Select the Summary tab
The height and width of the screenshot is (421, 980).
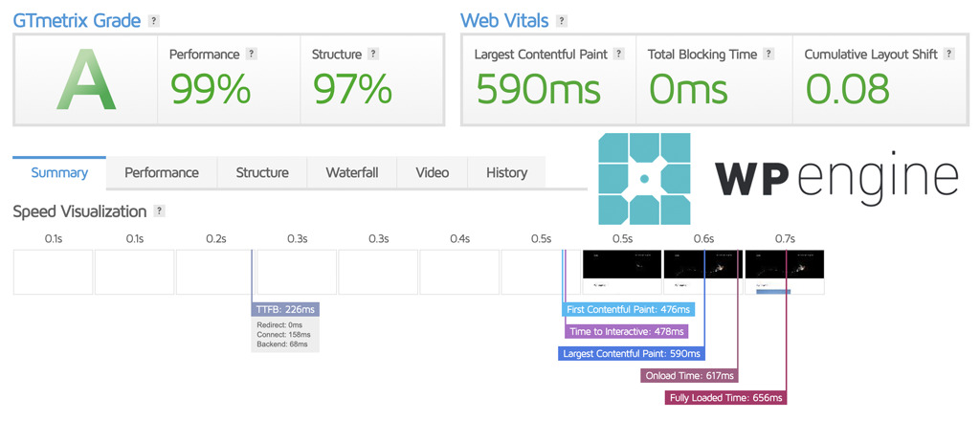click(x=59, y=172)
